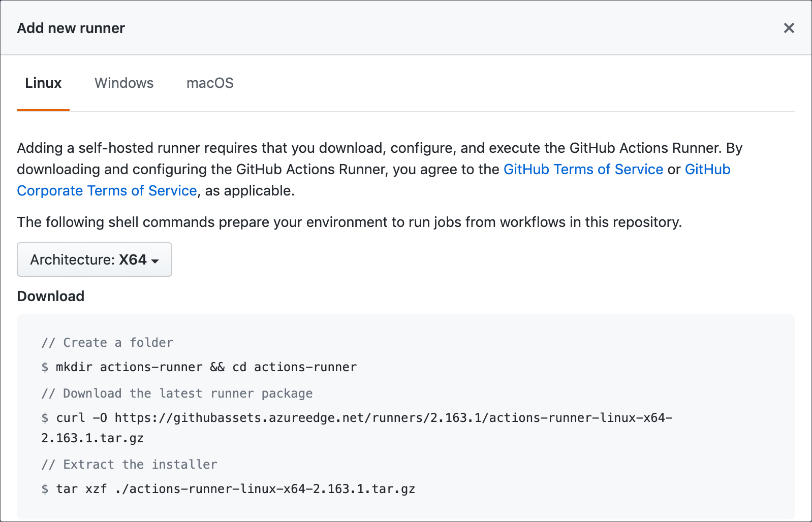Viewport: 812px width, 522px height.
Task: Click the 'Create a folder' comment
Action: pyautogui.click(x=107, y=343)
